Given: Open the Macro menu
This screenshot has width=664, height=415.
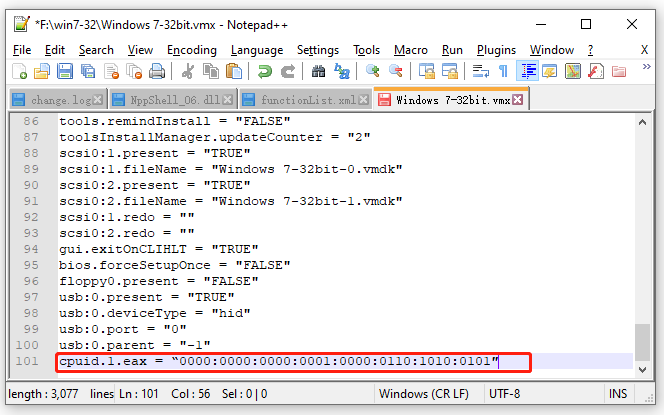Looking at the screenshot, I should tap(411, 50).
